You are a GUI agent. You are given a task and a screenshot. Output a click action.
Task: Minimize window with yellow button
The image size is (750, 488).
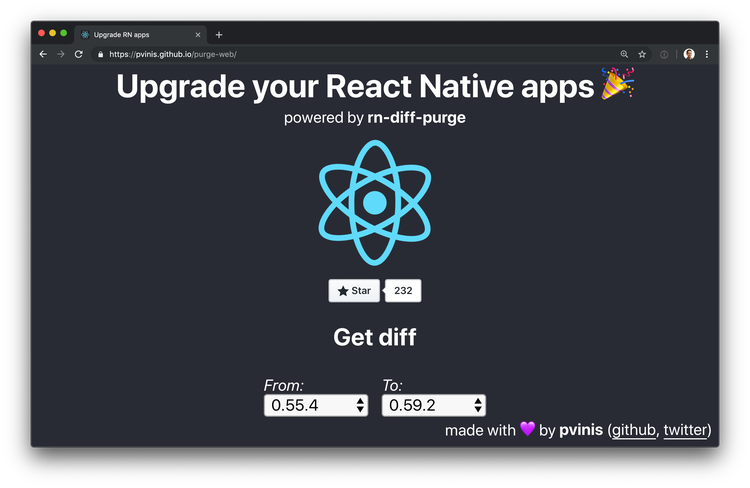[53, 33]
